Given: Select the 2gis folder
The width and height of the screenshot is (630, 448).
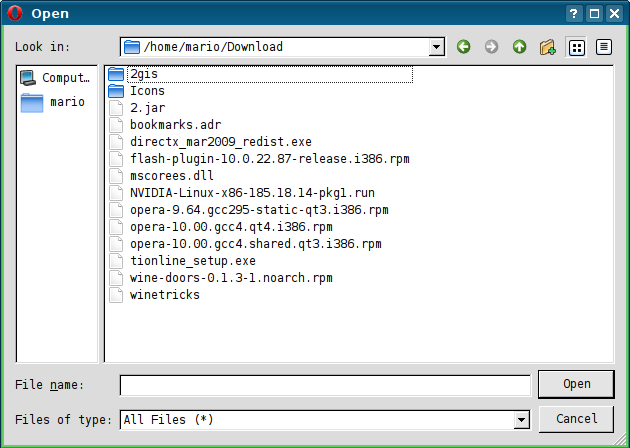Looking at the screenshot, I should [260, 74].
